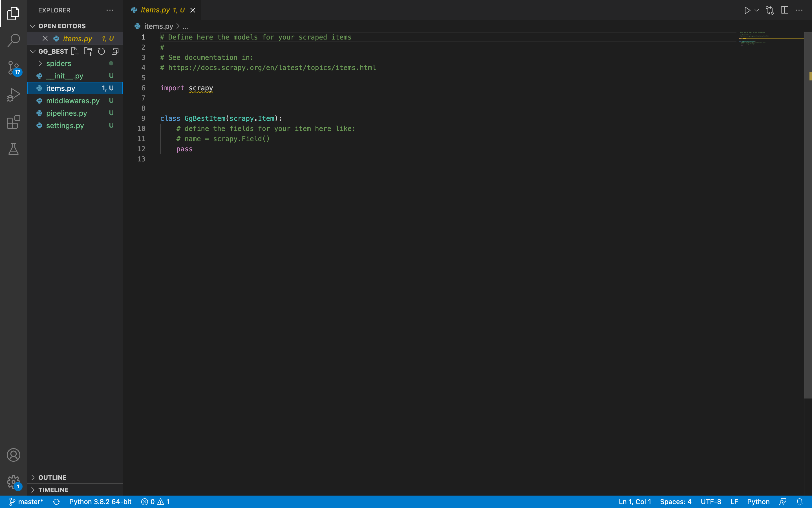Change end of line sequence LF
812x508 pixels.
(734, 502)
